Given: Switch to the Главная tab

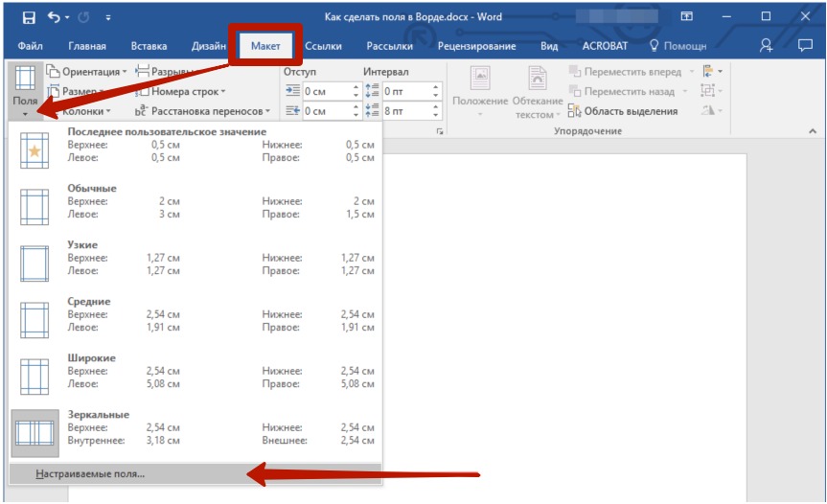Looking at the screenshot, I should click(x=87, y=46).
